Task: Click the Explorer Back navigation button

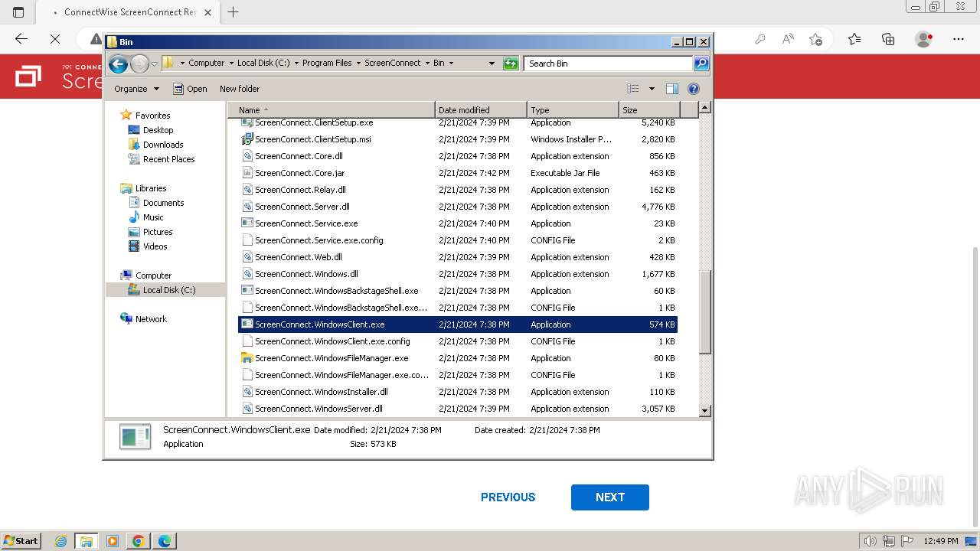Action: [x=118, y=64]
